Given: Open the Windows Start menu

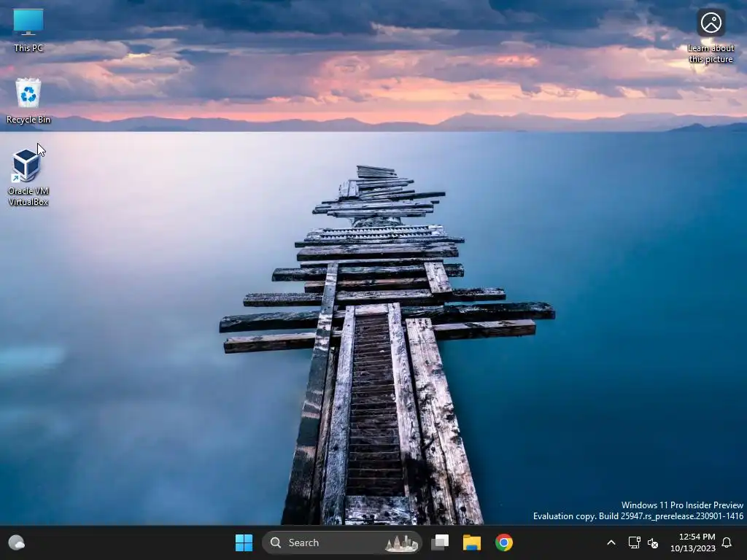Looking at the screenshot, I should [x=244, y=542].
